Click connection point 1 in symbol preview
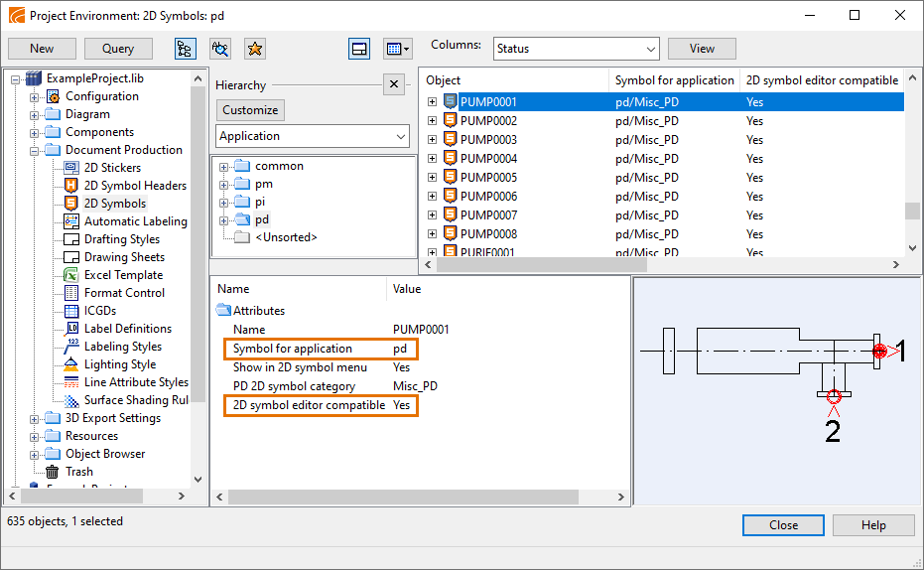 (879, 351)
